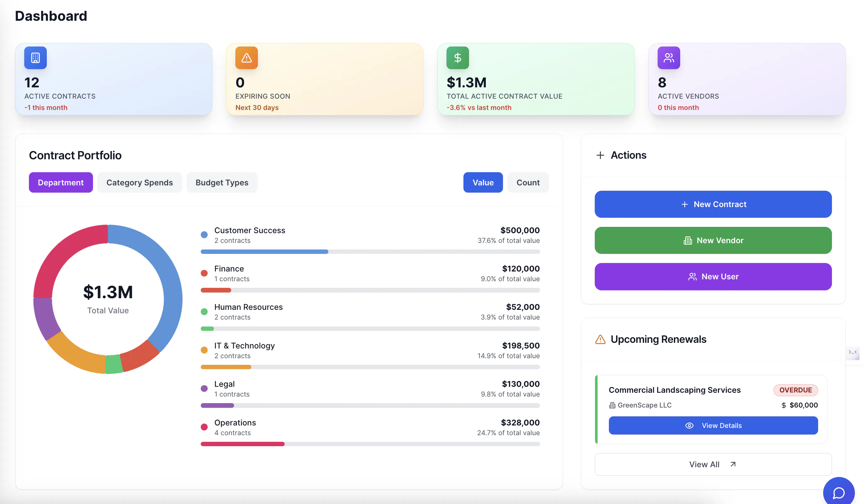Screen dimensions: 864x504
Task: Click 'Commercial Landscaping Services' title
Action: point(675,390)
